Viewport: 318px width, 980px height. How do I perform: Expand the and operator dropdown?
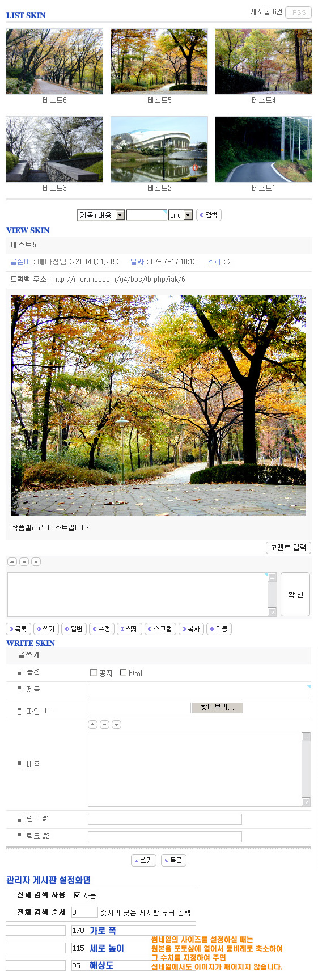coord(181,215)
